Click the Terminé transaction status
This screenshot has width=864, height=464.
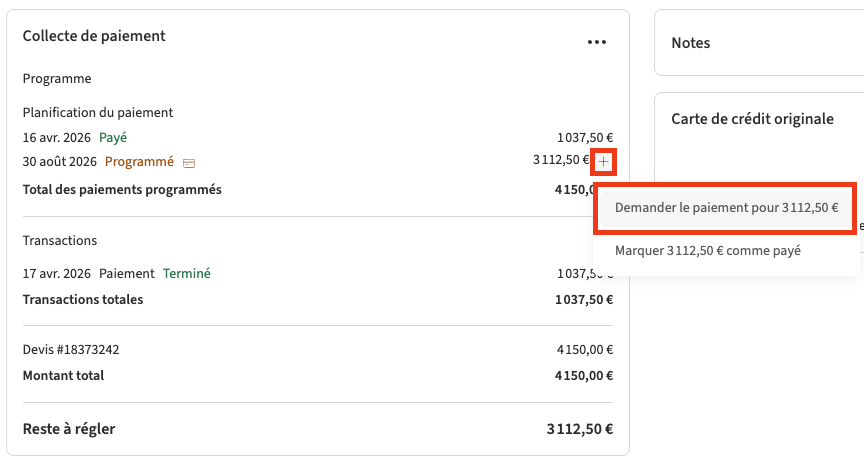(187, 274)
